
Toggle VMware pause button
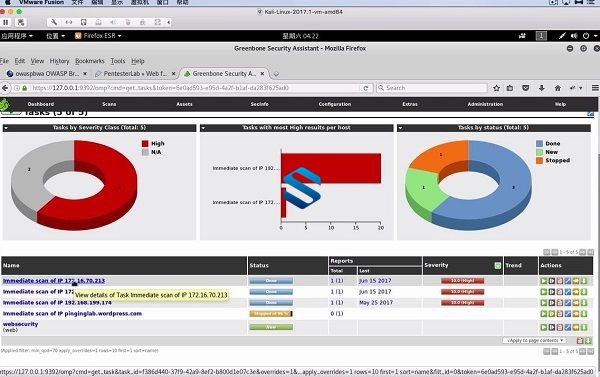pos(5,22)
